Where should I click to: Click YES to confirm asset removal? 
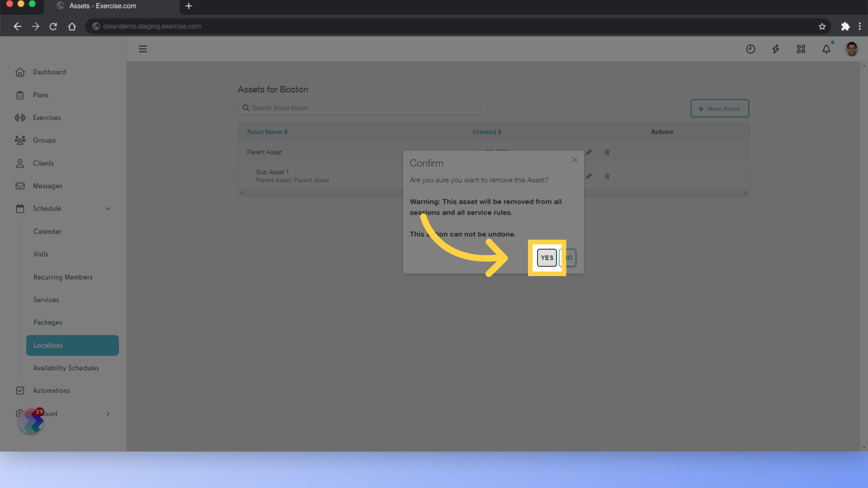(547, 258)
